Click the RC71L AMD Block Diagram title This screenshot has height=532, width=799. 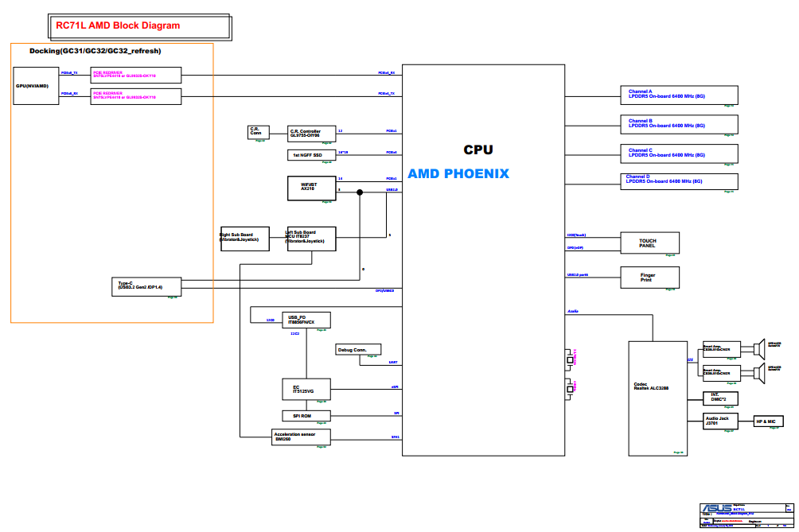click(x=118, y=25)
